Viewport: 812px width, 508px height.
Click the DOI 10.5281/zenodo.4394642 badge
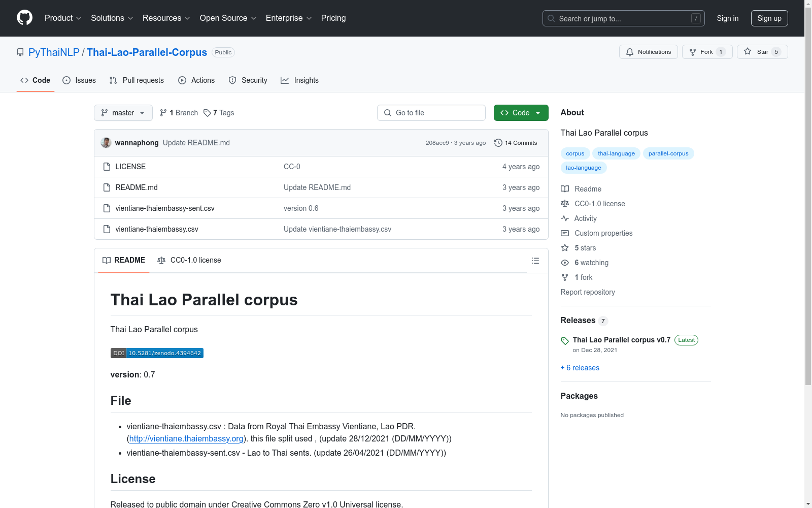click(157, 353)
